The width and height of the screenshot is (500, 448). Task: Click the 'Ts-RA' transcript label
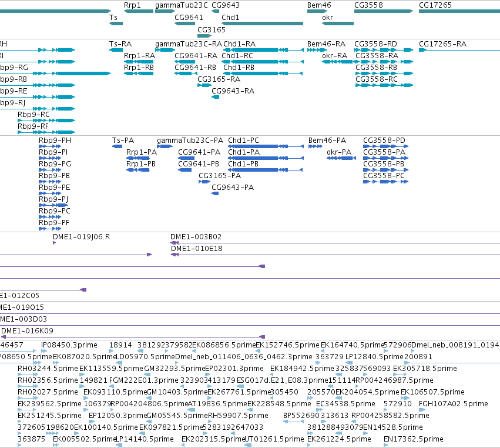pos(120,44)
